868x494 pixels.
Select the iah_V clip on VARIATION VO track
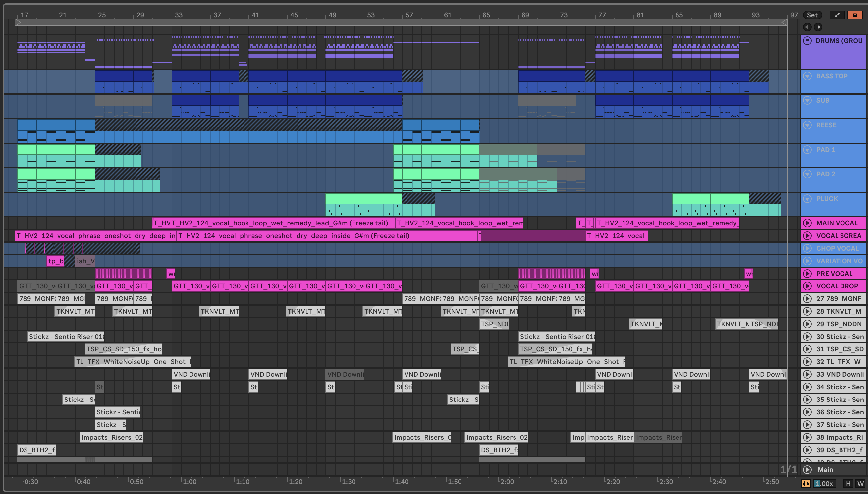(85, 261)
